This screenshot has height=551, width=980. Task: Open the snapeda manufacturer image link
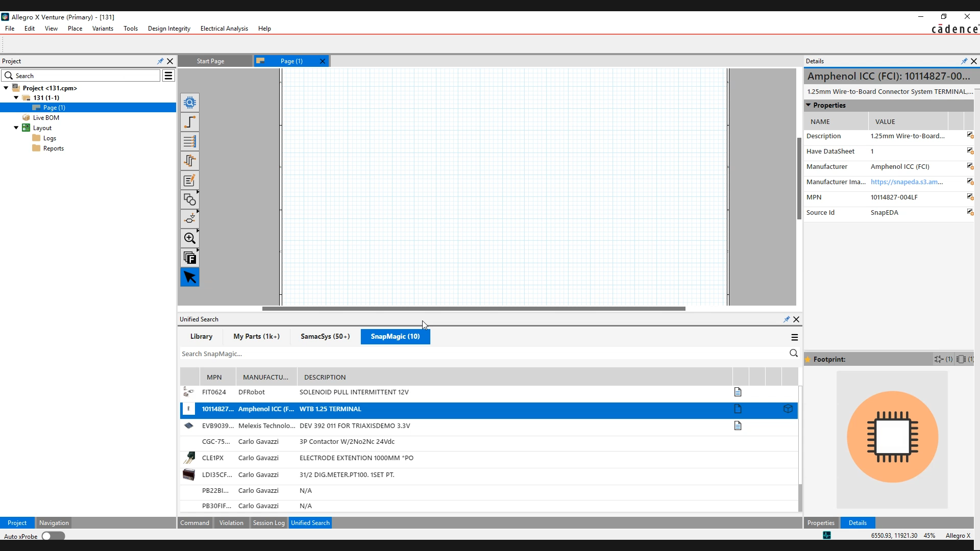(x=906, y=182)
